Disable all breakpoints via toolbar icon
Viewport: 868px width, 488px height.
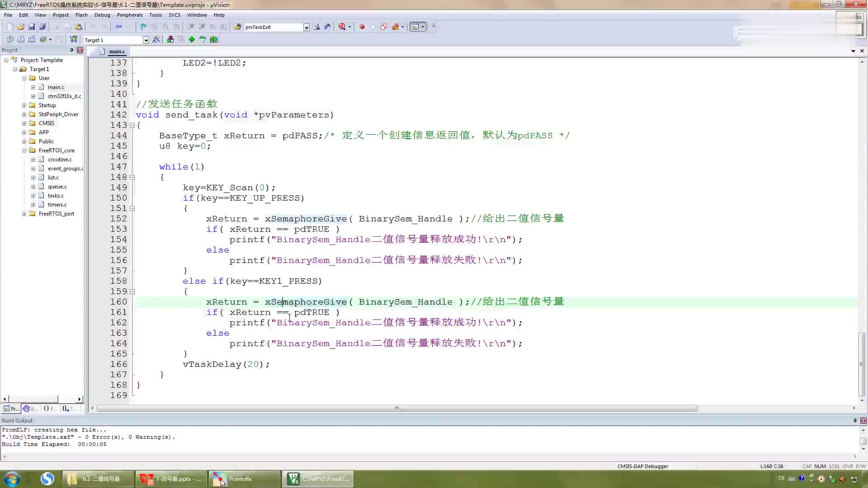click(383, 27)
